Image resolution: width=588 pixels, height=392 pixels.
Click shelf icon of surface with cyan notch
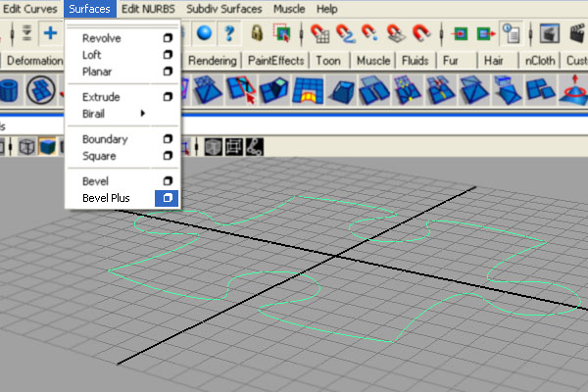pyautogui.click(x=274, y=90)
